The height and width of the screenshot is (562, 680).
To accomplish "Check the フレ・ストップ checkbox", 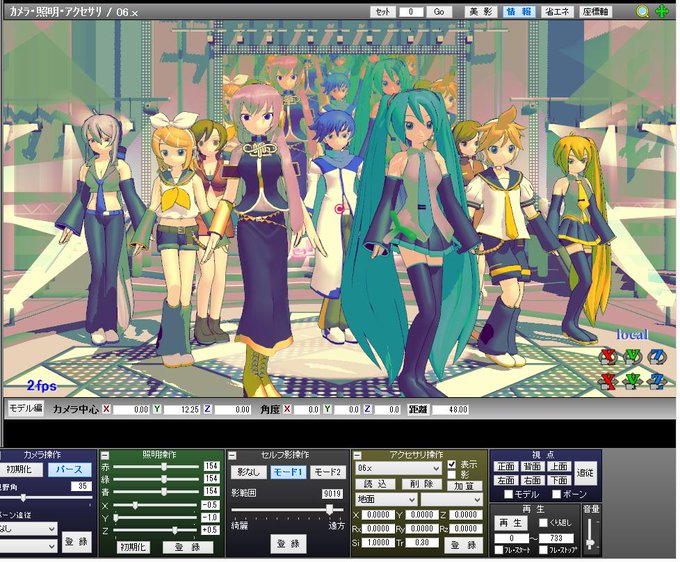I will pos(543,550).
